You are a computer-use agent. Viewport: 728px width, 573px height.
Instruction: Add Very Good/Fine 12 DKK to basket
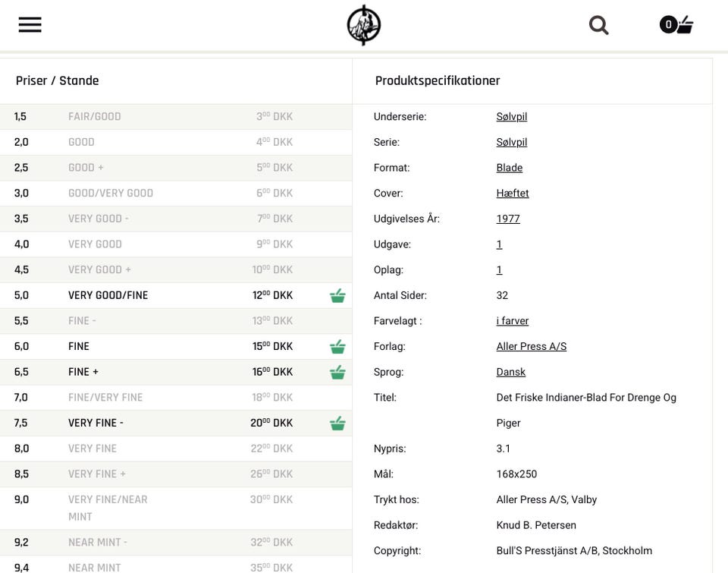337,296
